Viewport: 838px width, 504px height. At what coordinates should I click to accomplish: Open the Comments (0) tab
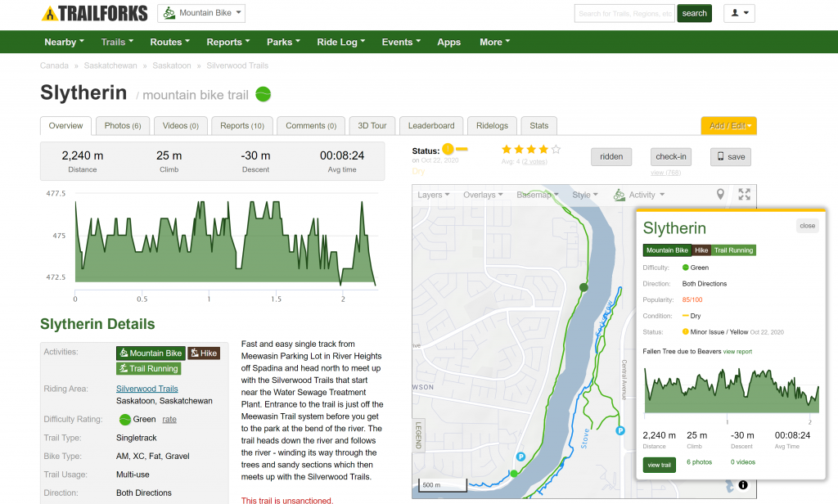(x=311, y=126)
